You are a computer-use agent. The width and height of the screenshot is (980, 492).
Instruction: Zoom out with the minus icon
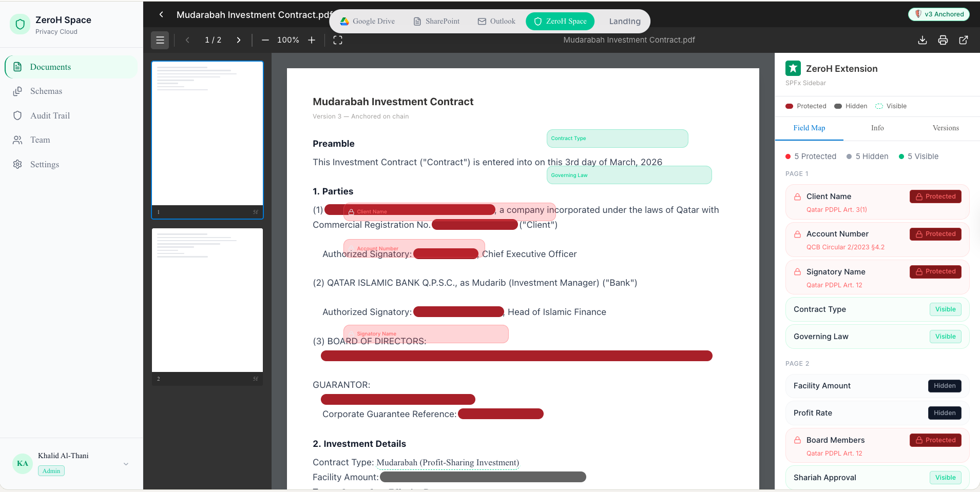[265, 40]
